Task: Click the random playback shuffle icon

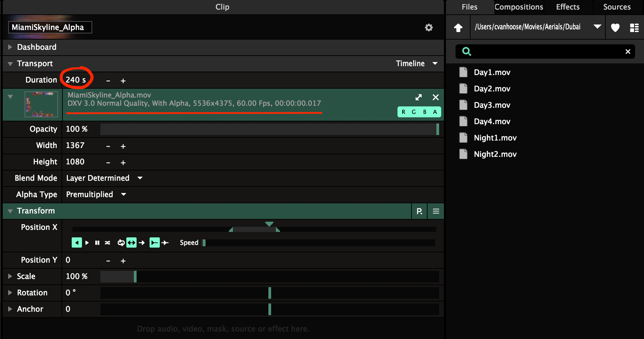Action: point(108,243)
